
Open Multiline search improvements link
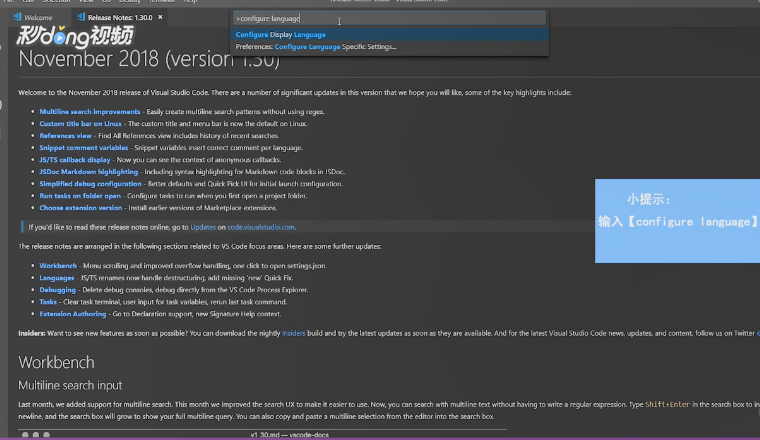pos(90,111)
